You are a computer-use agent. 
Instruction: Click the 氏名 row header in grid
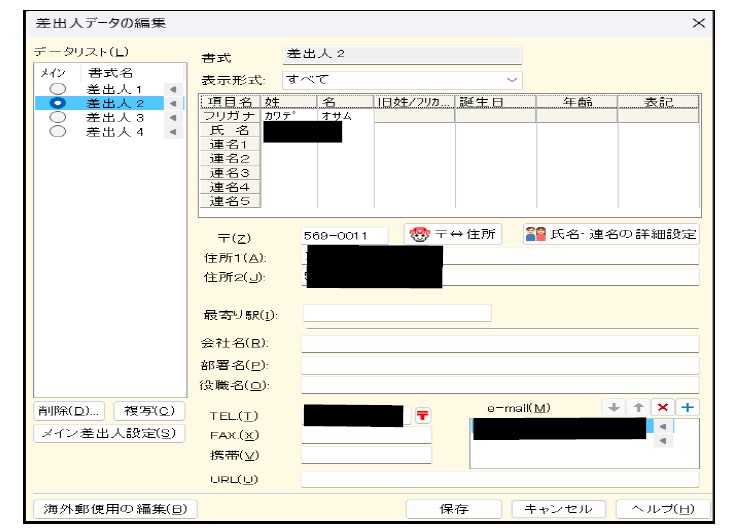click(x=229, y=130)
